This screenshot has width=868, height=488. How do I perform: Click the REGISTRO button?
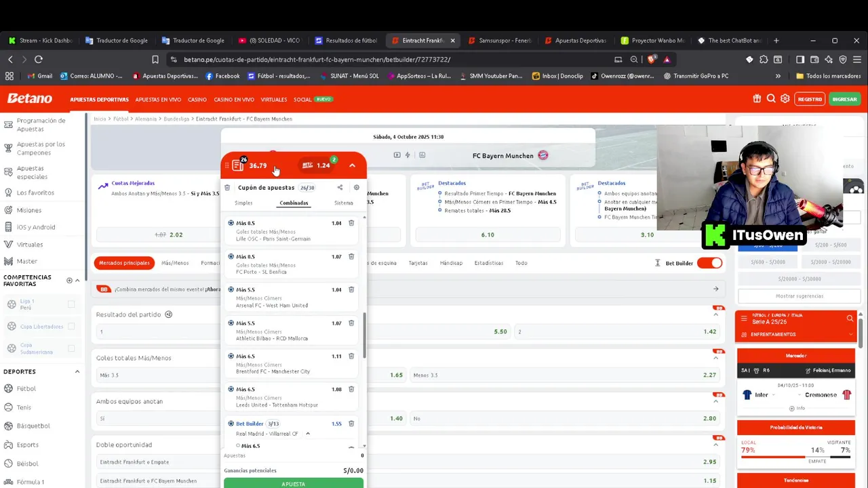point(810,99)
